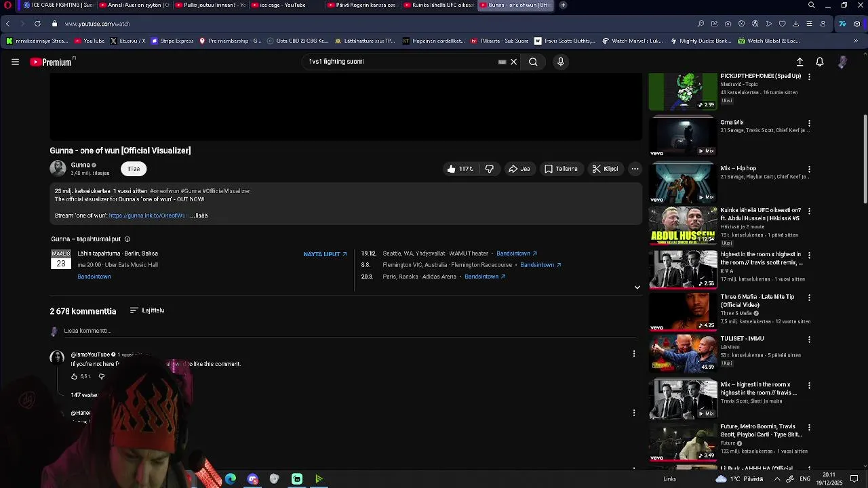This screenshot has height=488, width=868.
Task: Open YouTube notifications bell
Action: pyautogui.click(x=819, y=62)
